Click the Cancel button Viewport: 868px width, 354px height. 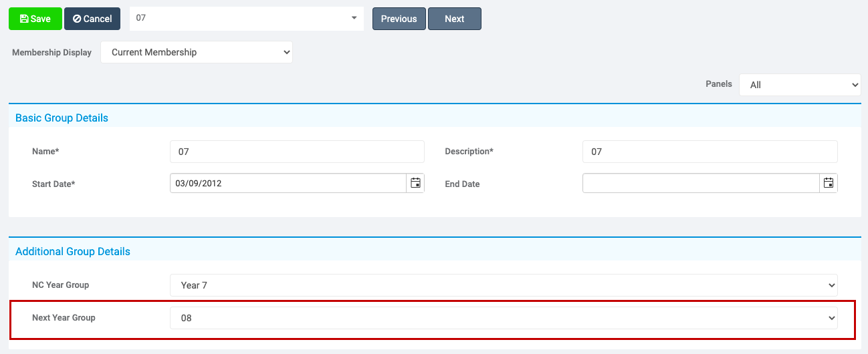click(92, 19)
